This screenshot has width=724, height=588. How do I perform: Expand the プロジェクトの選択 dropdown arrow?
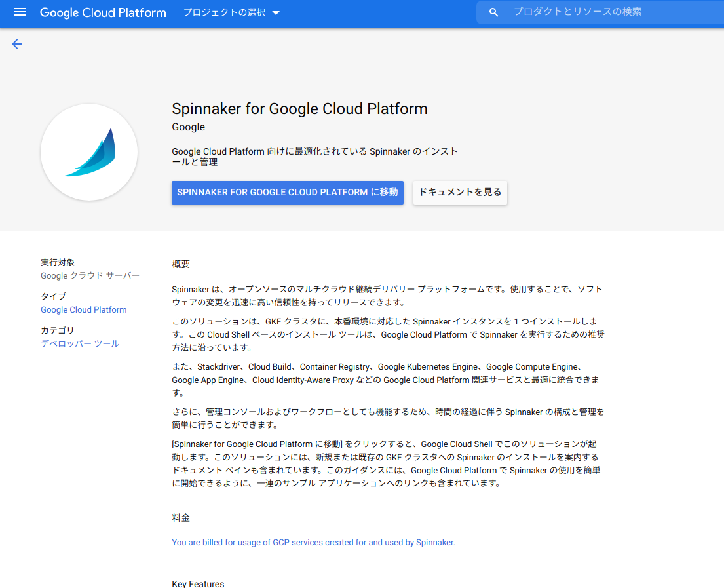277,12
